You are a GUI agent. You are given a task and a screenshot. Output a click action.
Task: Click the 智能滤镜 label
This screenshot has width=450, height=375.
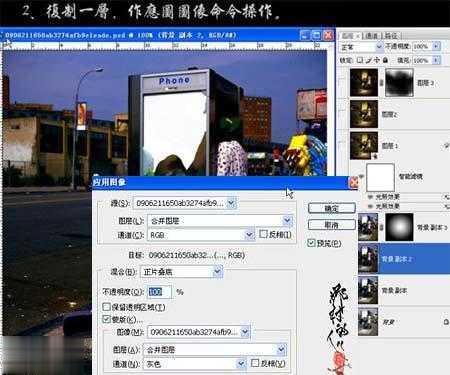(411, 176)
